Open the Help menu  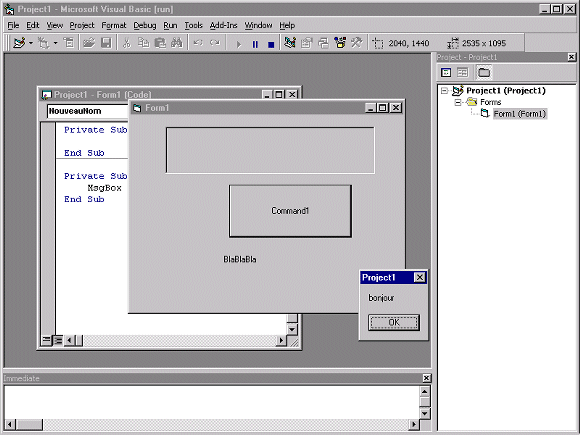pos(287,25)
